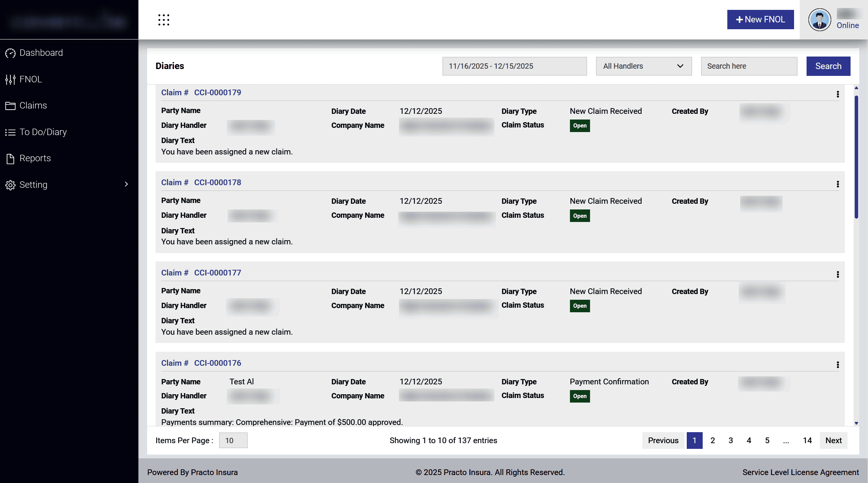Open claim link CCI-0000179
Screen dimensions: 868x483
tap(217, 93)
